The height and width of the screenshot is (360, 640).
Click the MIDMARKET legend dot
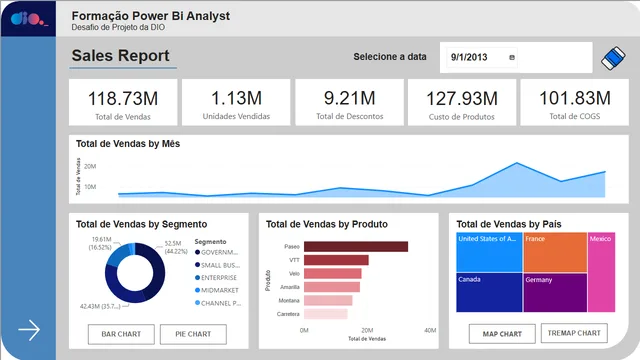[x=198, y=290]
